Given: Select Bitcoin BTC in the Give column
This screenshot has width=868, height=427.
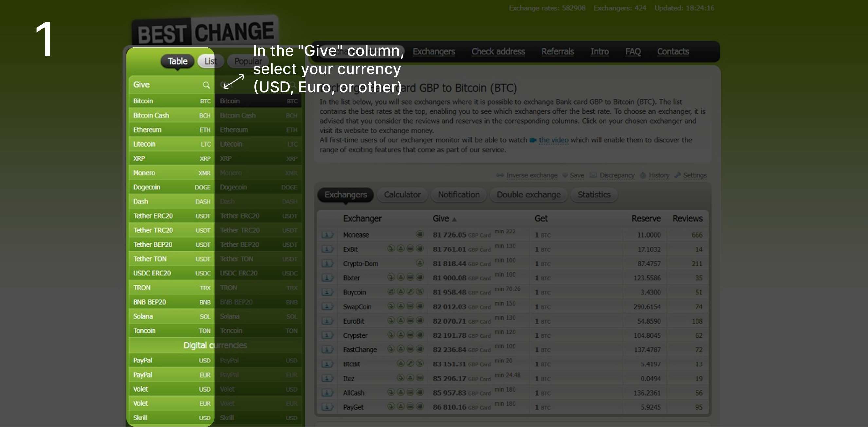Looking at the screenshot, I should (x=172, y=101).
